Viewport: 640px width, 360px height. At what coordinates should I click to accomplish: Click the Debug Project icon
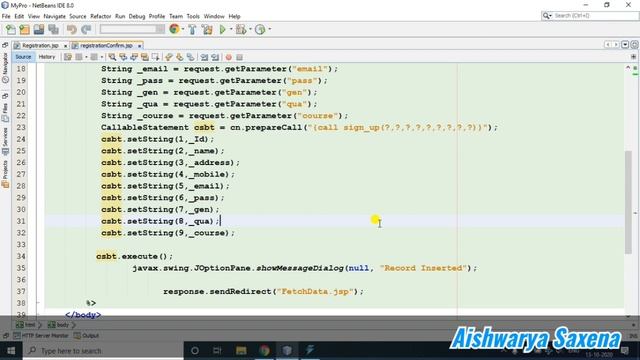(241, 29)
